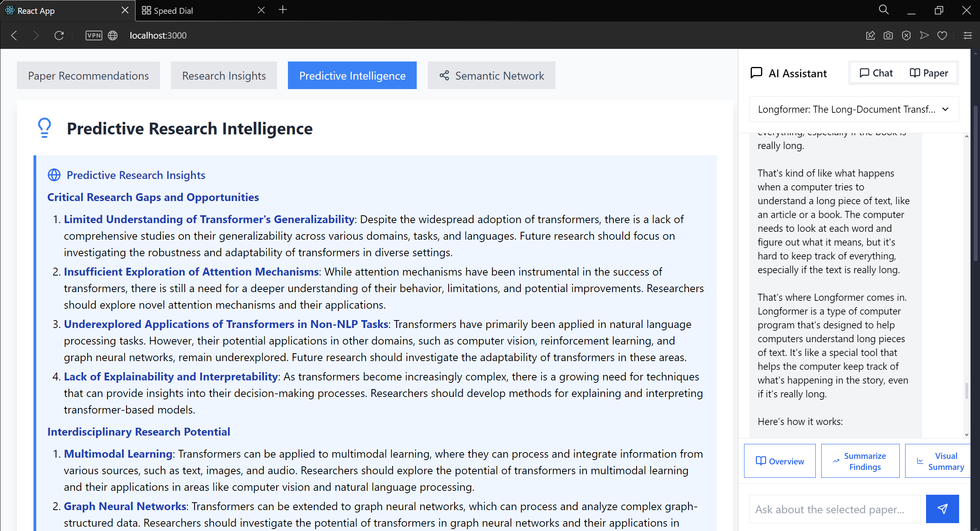Viewport: 980px width, 531px height.
Task: Focus the 'Ask about the selected paper' input
Action: pos(834,509)
